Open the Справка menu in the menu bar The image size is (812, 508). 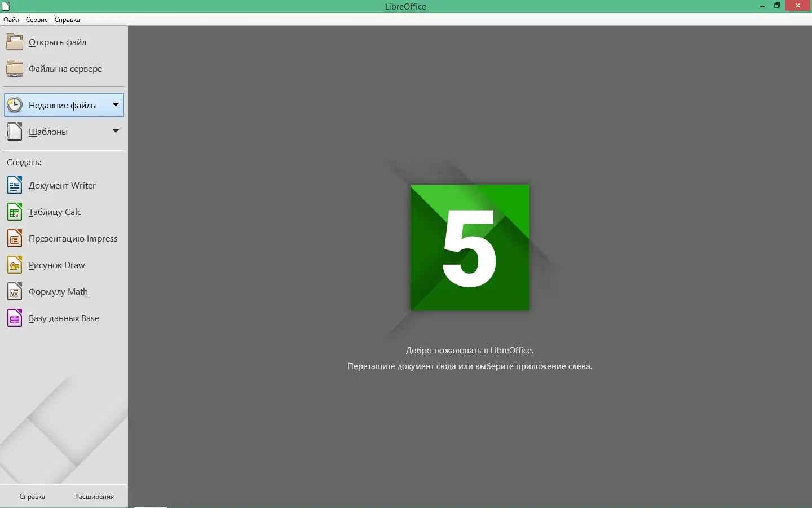point(67,20)
